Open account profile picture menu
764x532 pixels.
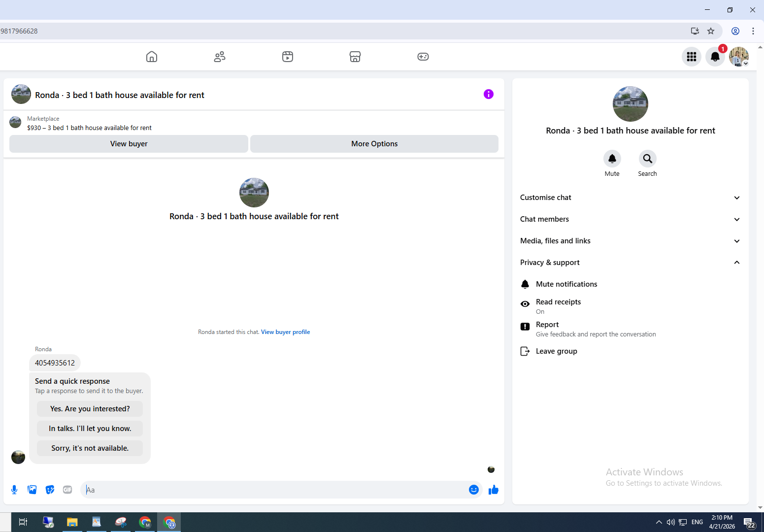coord(739,57)
